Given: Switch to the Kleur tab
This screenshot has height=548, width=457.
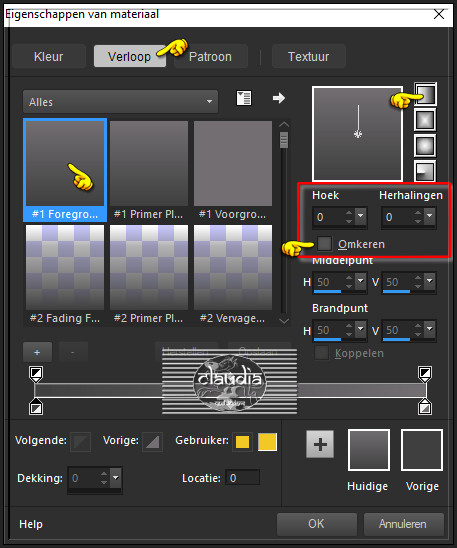Looking at the screenshot, I should [49, 56].
